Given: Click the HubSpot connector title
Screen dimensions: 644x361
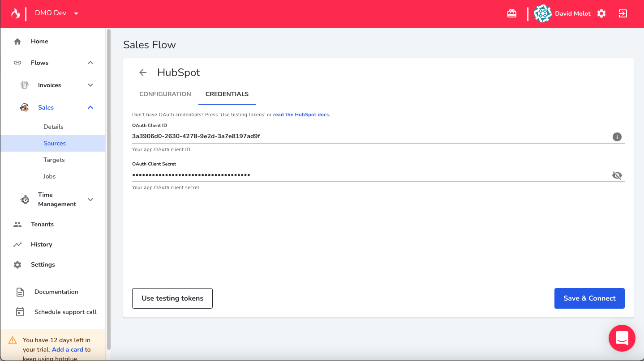Looking at the screenshot, I should tap(179, 72).
